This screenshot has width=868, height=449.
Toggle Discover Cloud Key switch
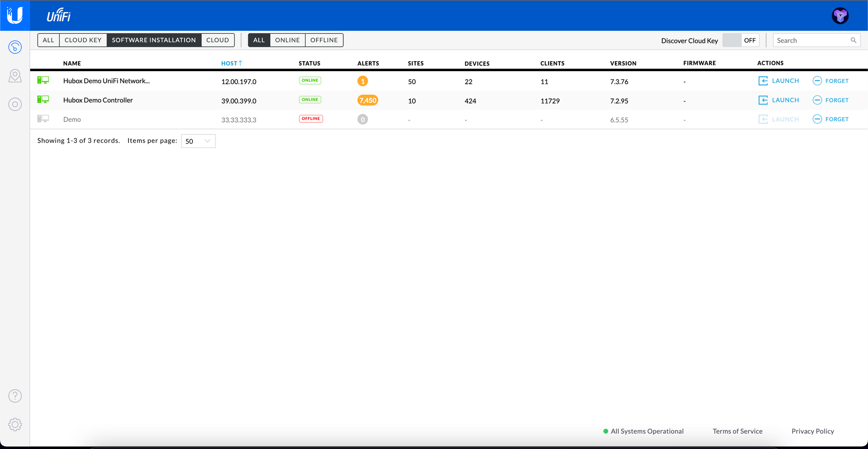tap(741, 40)
